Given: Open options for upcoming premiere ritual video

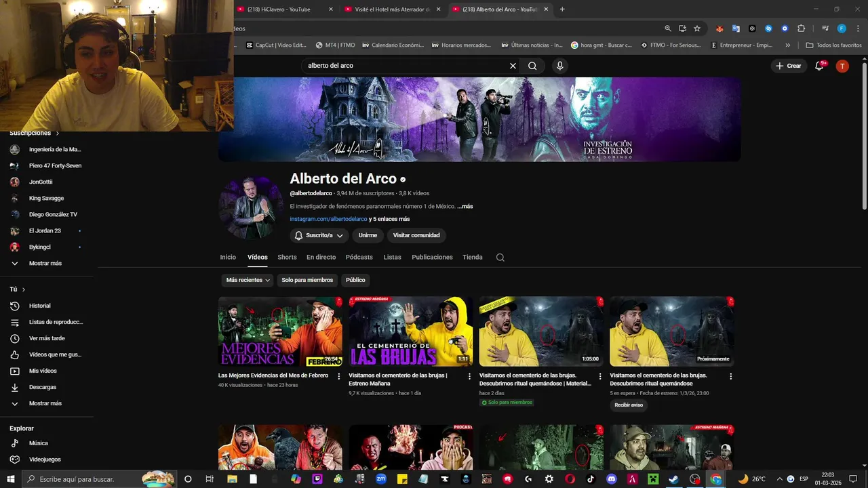Looking at the screenshot, I should click(x=730, y=376).
